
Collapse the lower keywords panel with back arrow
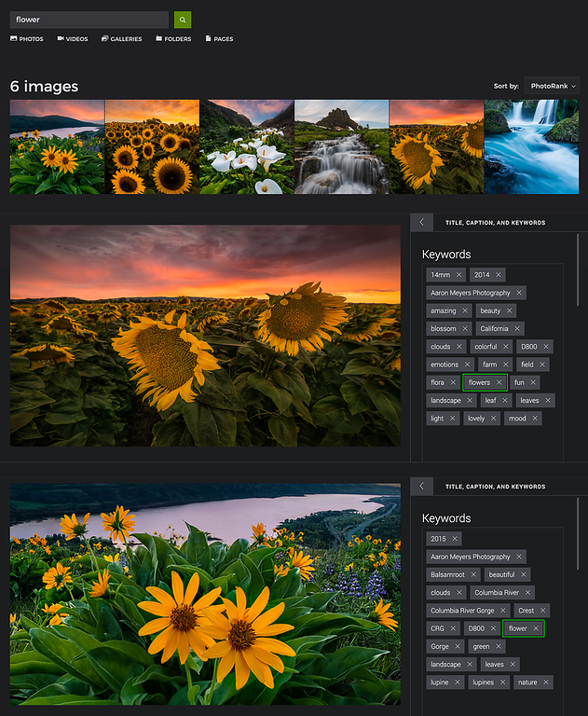pos(422,487)
